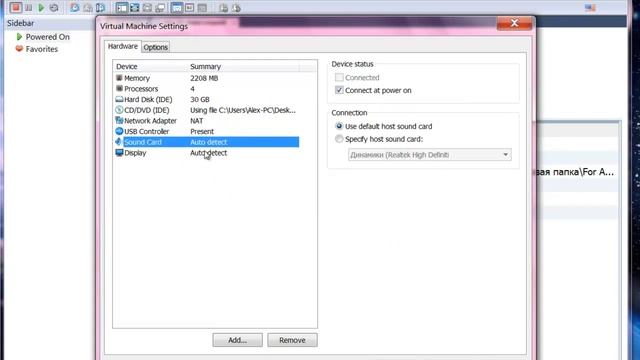Click the Sound Card speaker icon
Viewport: 640px width, 360px height.
coord(119,142)
